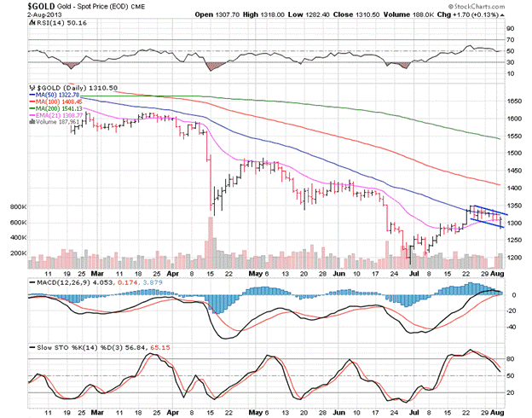532x418 pixels.
Task: Click the Apr label on price chart axis
Action: coord(173,274)
